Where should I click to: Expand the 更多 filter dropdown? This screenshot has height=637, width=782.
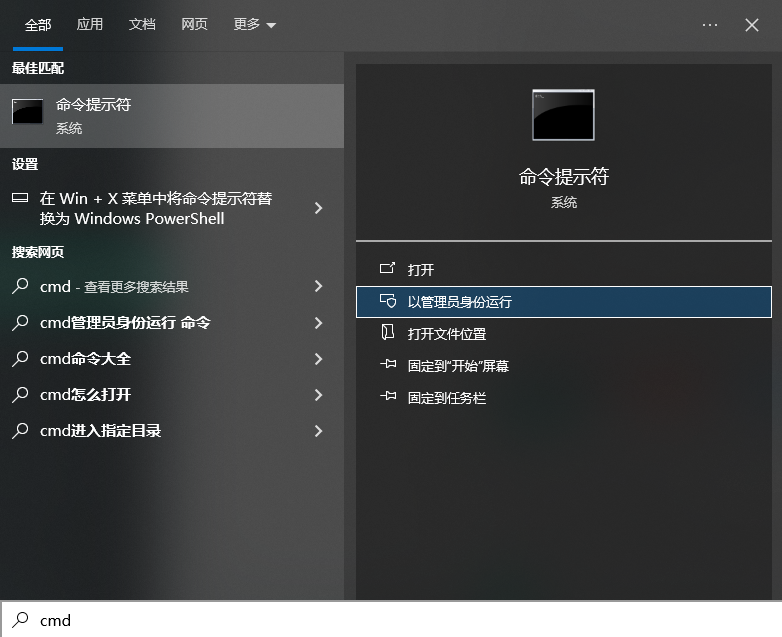[x=255, y=25]
